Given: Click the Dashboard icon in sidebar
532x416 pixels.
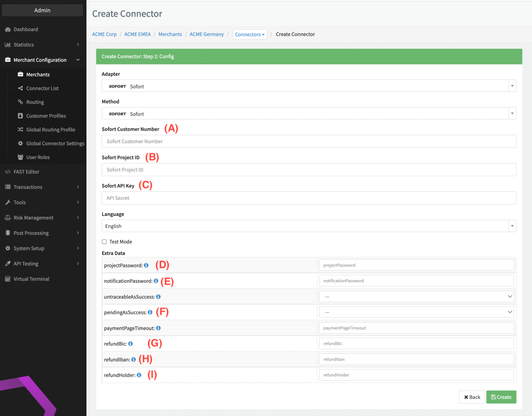Looking at the screenshot, I should pos(7,30).
